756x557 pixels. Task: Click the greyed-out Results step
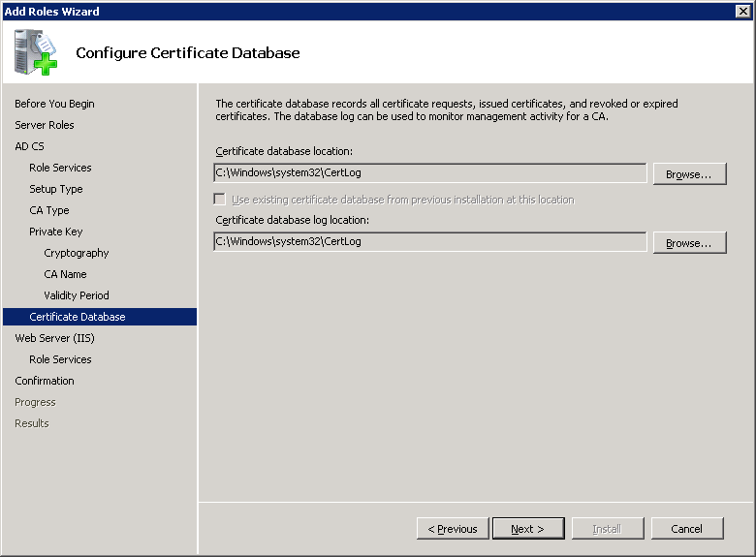click(32, 423)
